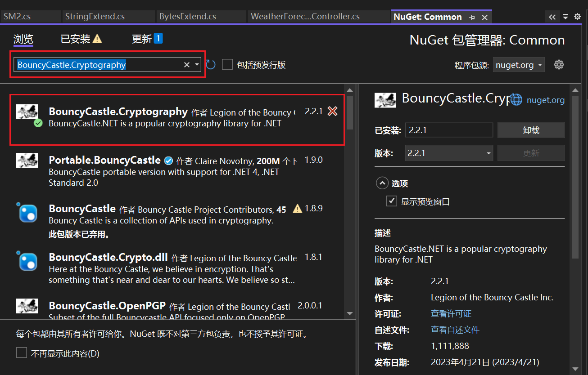Click the update count badge on 更新
This screenshot has width=588, height=375.
[158, 38]
